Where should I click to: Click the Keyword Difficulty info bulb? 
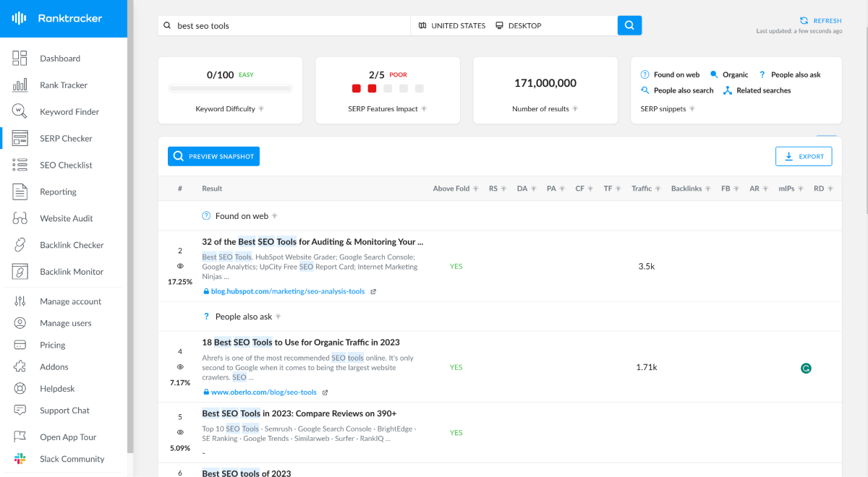[261, 109]
